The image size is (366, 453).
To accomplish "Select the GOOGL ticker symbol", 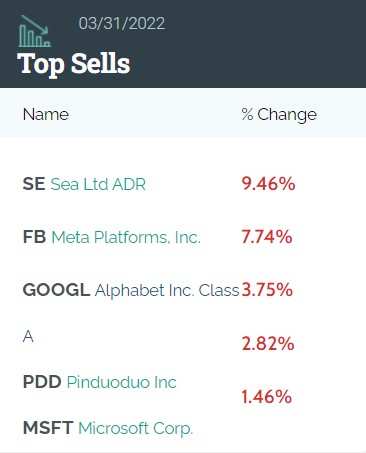I will [56, 290].
